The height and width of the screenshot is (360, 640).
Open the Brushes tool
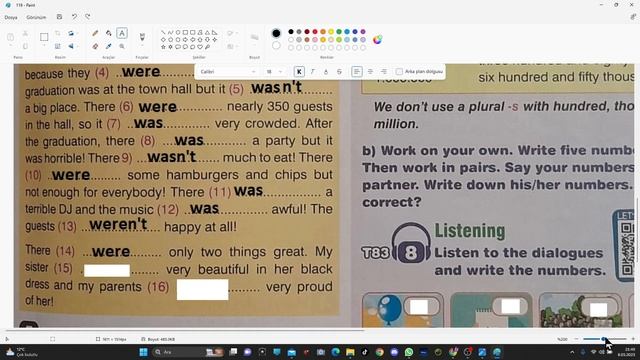point(142,36)
